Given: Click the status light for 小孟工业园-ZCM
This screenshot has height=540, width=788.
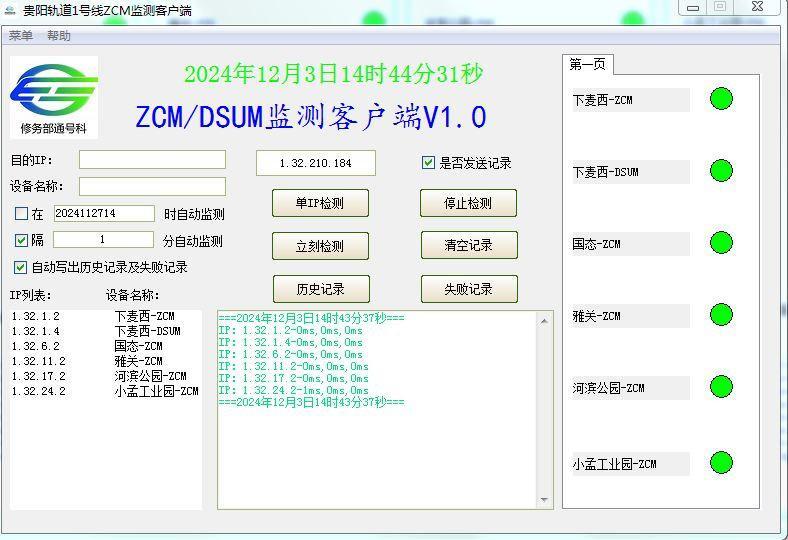Looking at the screenshot, I should 721,462.
